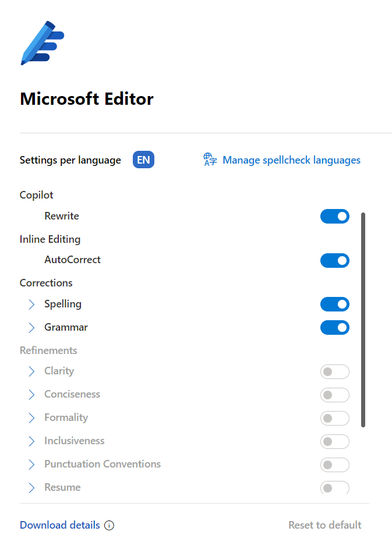
Task: Select the Grammar label text
Action: (x=66, y=327)
